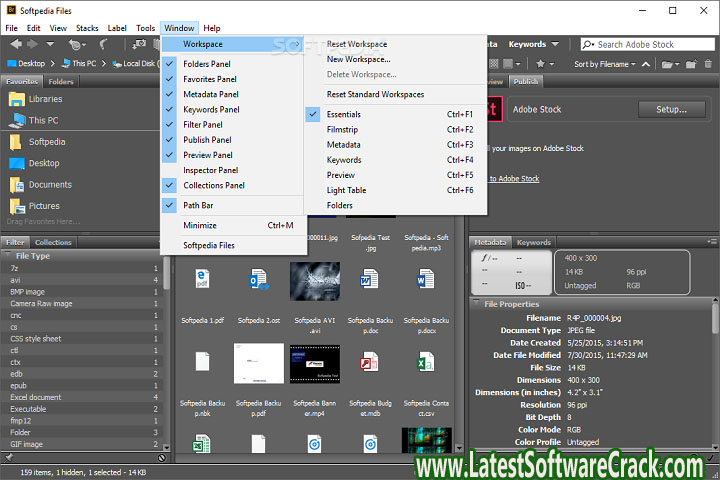Uncheck Folders Panel in Window menu
Screen dimensions: 720x480
click(210, 64)
